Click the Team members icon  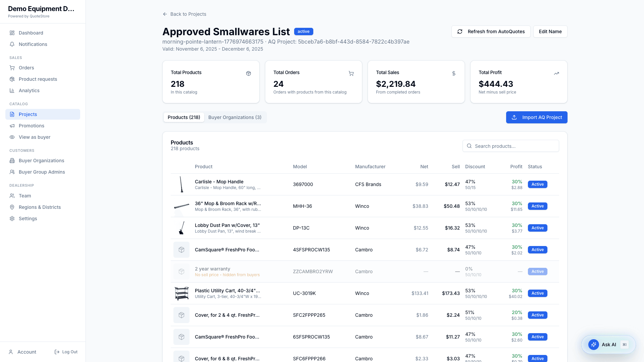pos(12,196)
